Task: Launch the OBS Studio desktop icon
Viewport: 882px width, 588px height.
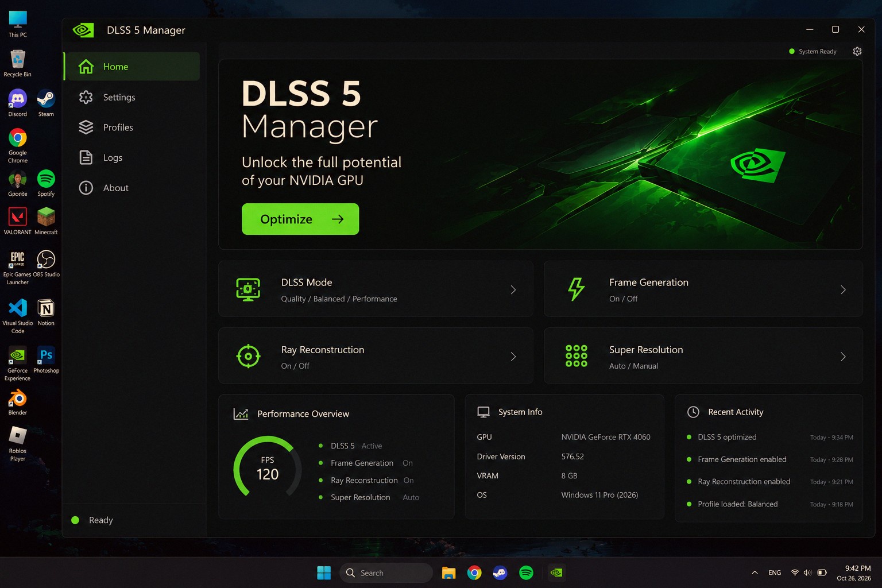Action: 46,264
